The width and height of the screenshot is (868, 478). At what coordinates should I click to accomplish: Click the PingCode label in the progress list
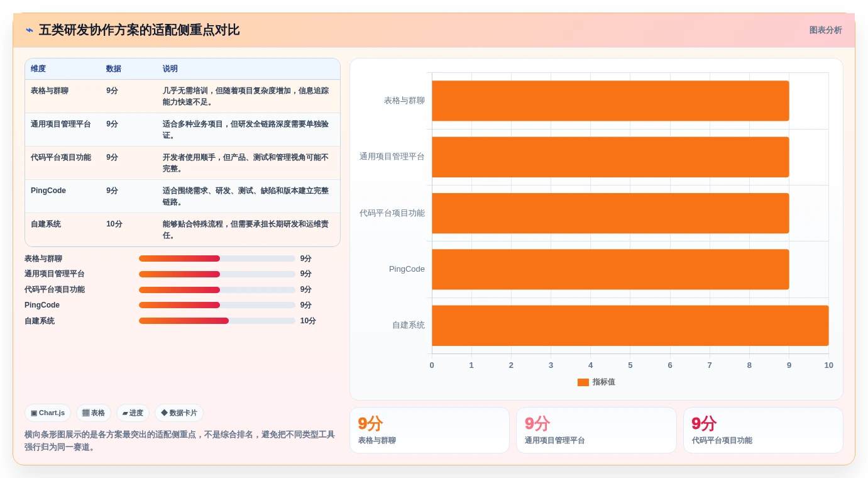[x=42, y=305]
